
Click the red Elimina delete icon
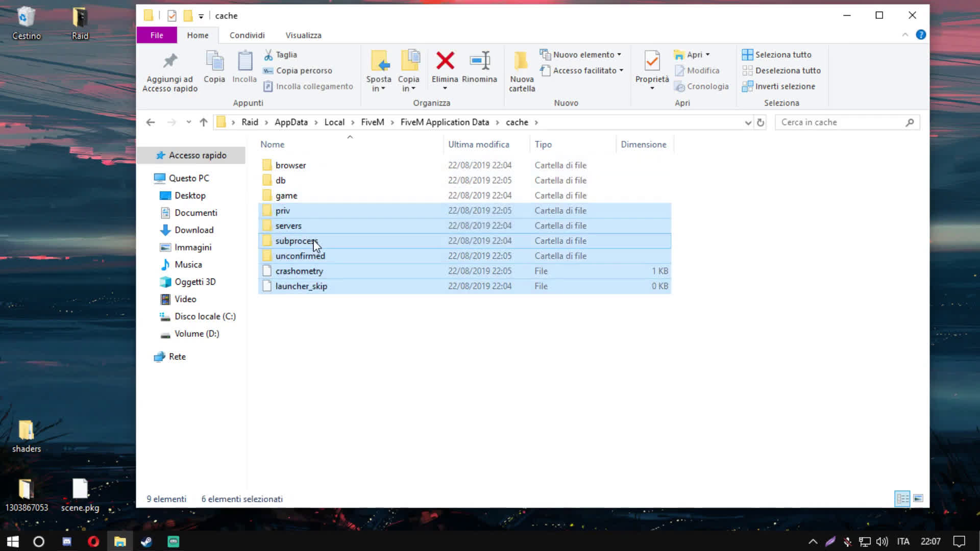pos(445,61)
